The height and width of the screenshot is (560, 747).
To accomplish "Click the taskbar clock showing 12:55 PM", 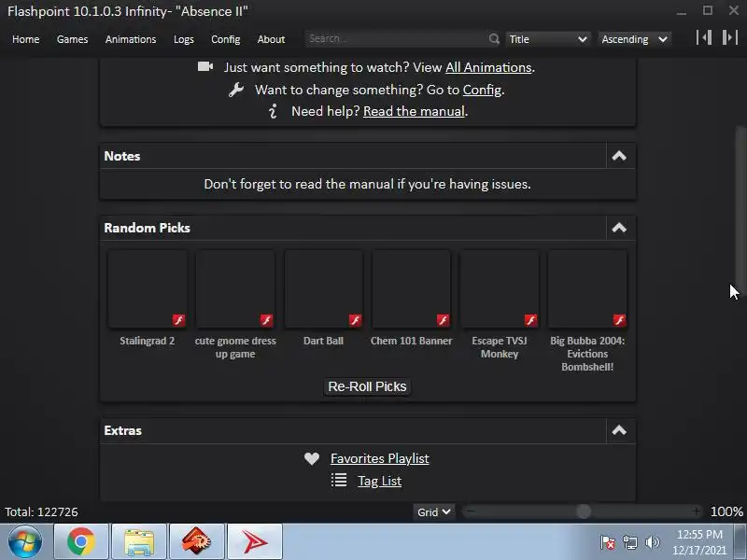I will [699, 542].
